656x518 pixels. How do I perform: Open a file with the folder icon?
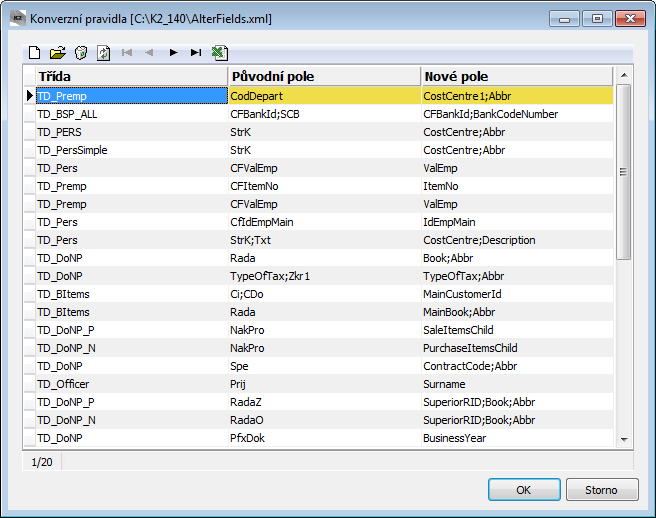pos(58,53)
